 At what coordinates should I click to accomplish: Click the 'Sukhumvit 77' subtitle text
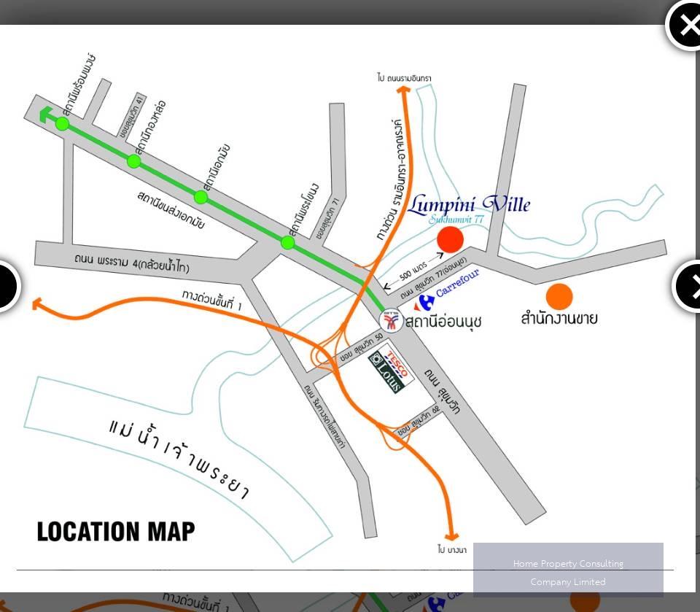point(456,219)
